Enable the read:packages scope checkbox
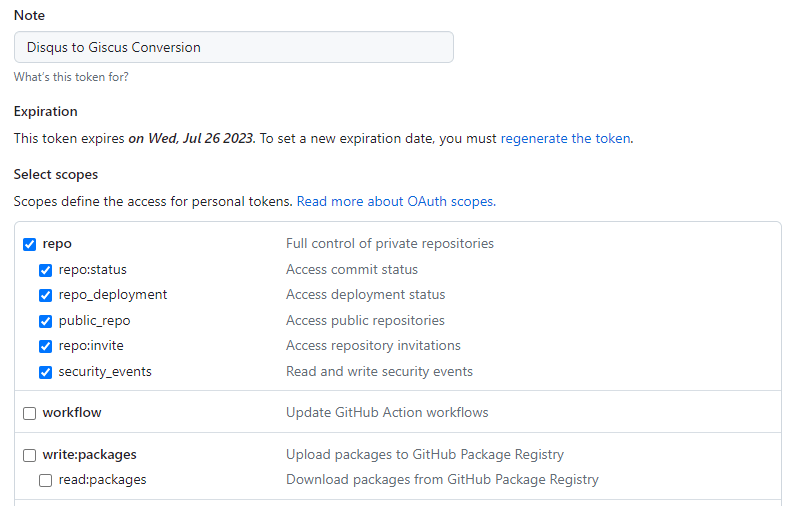792x506 pixels. point(45,480)
